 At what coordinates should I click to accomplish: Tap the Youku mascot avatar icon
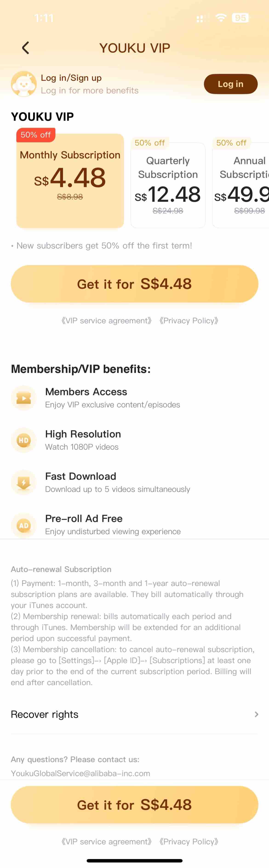click(24, 84)
